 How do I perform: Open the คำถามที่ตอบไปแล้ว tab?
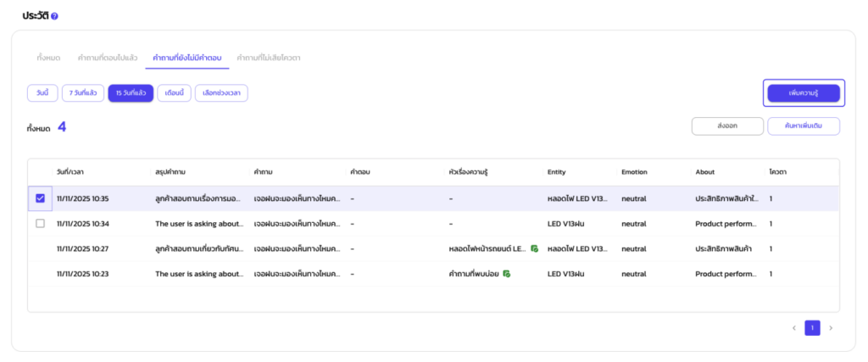coord(106,58)
